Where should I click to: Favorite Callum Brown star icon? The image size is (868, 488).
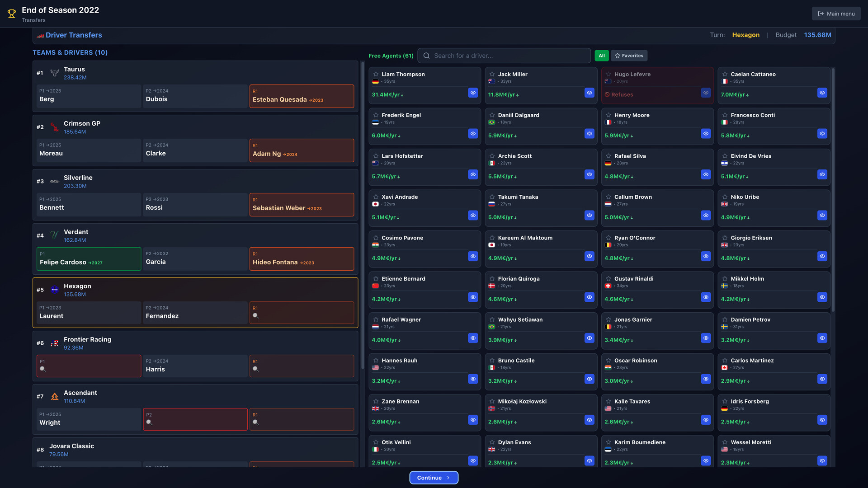coord(609,197)
